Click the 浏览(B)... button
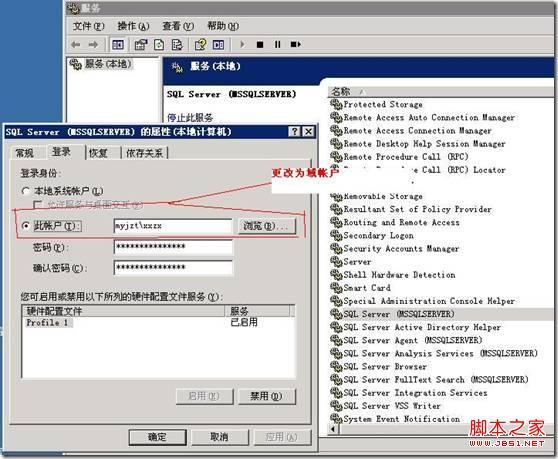This screenshot has width=558, height=459. pyautogui.click(x=267, y=226)
